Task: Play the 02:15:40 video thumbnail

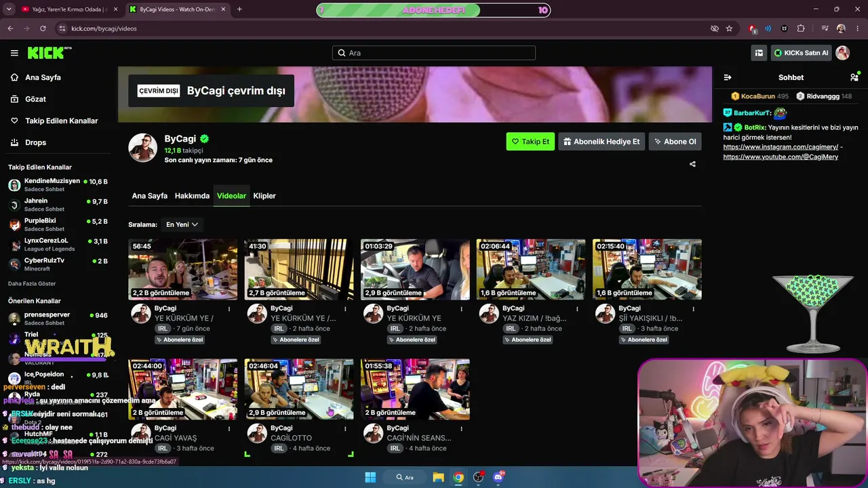Action: coord(647,269)
